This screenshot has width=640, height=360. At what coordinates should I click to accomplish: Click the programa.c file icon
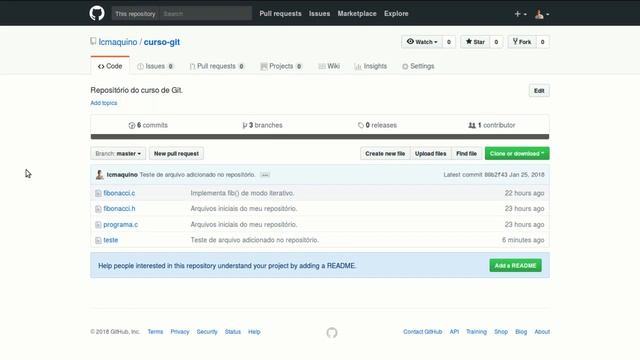coord(98,225)
